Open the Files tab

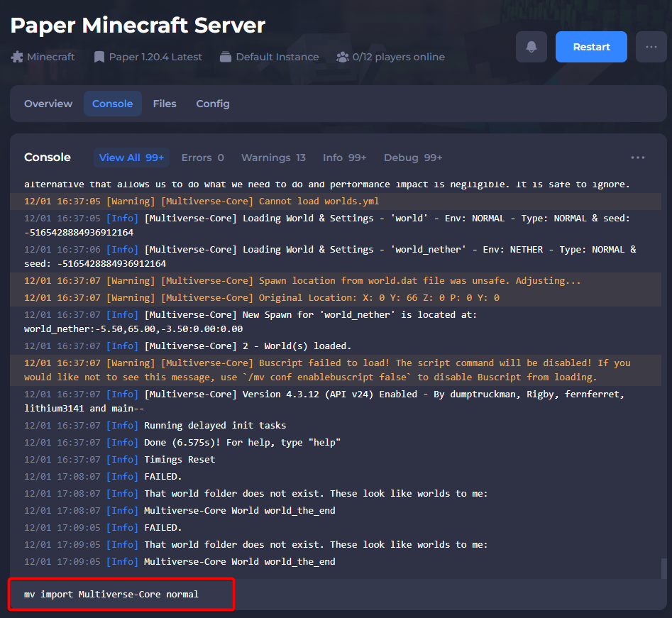165,104
